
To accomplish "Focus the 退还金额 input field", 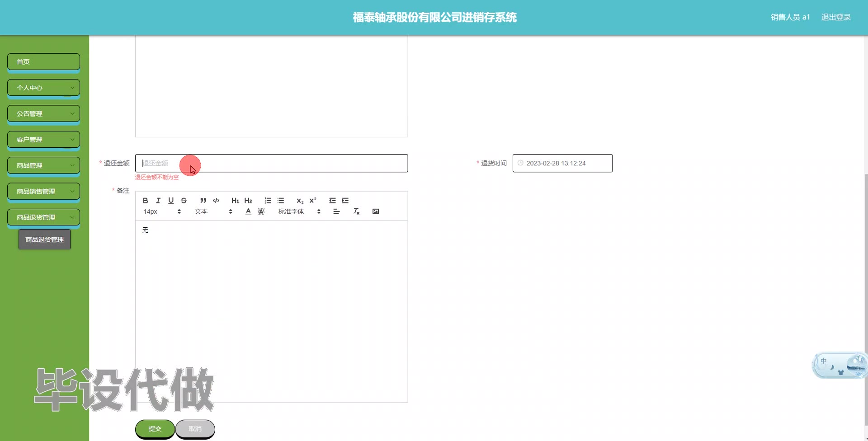I will (x=271, y=163).
